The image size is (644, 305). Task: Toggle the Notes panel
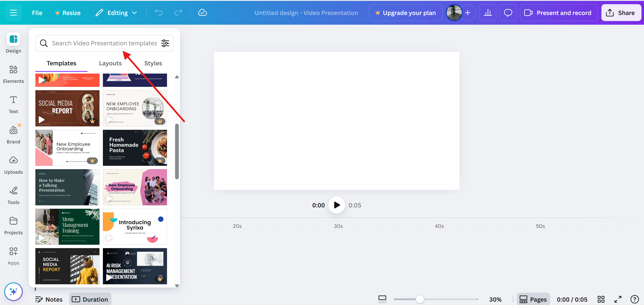point(49,299)
